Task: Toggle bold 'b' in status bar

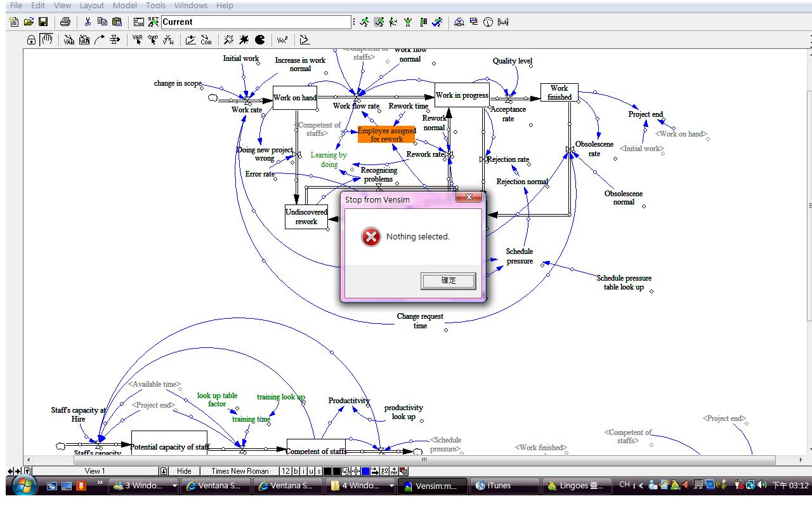Action: pyautogui.click(x=296, y=471)
